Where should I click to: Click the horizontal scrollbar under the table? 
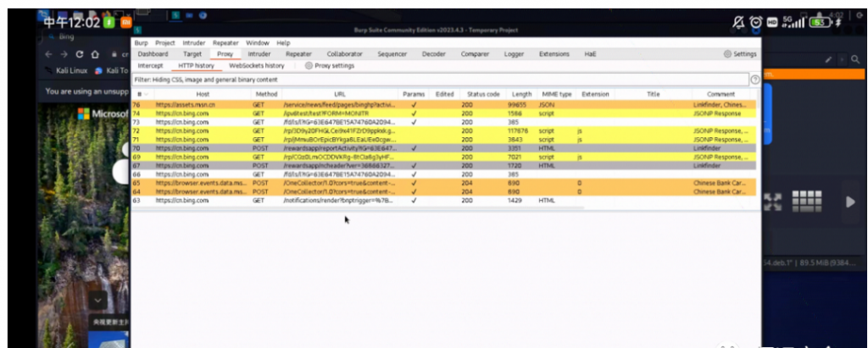(x=358, y=208)
